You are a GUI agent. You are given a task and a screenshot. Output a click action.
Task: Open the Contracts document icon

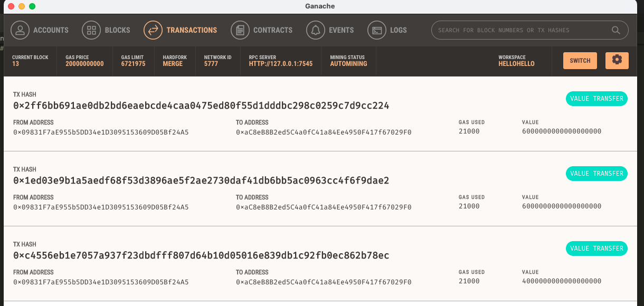pos(240,30)
